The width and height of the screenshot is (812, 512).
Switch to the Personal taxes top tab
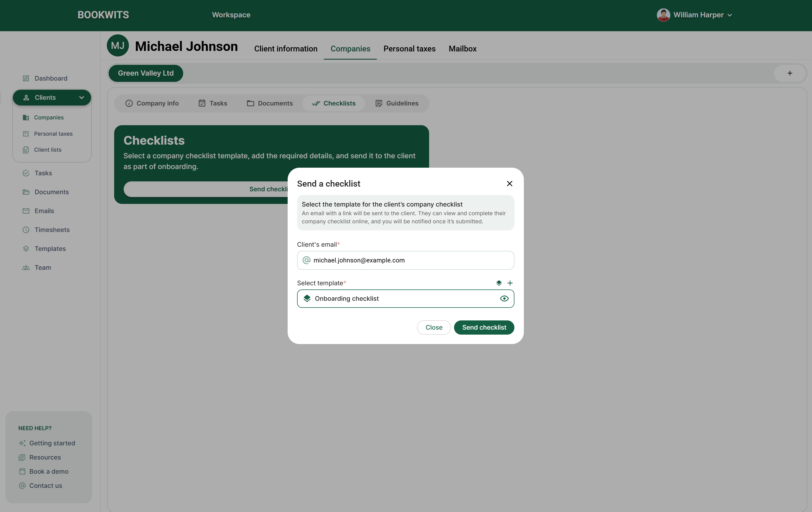point(409,49)
